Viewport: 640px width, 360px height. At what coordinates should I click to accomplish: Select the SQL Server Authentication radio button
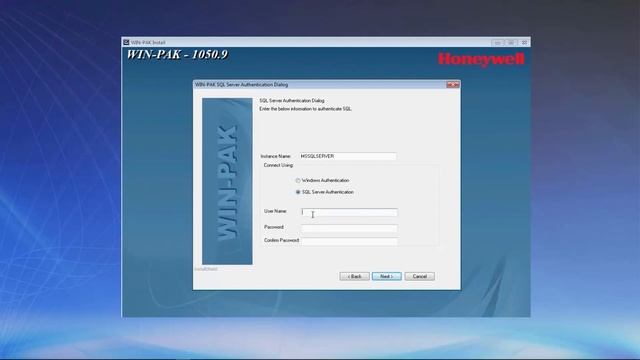click(298, 192)
